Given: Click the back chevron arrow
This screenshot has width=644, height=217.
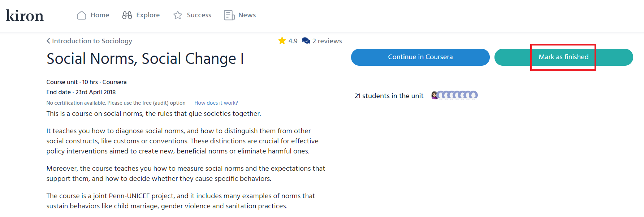Looking at the screenshot, I should coord(48,41).
